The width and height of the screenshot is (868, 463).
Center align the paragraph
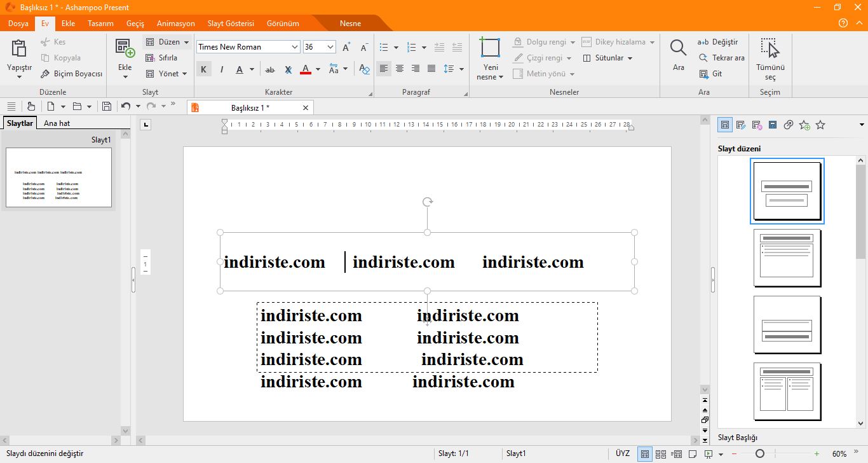(x=400, y=69)
